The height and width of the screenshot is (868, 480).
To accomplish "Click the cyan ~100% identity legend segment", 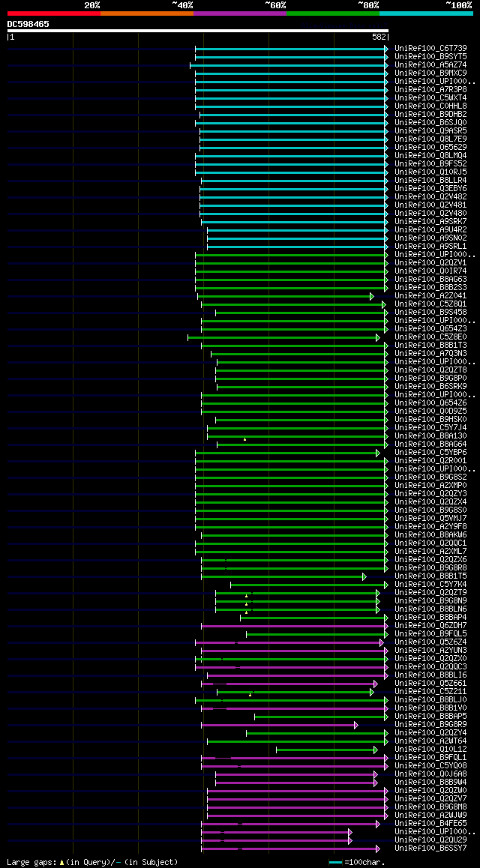I will (426, 13).
